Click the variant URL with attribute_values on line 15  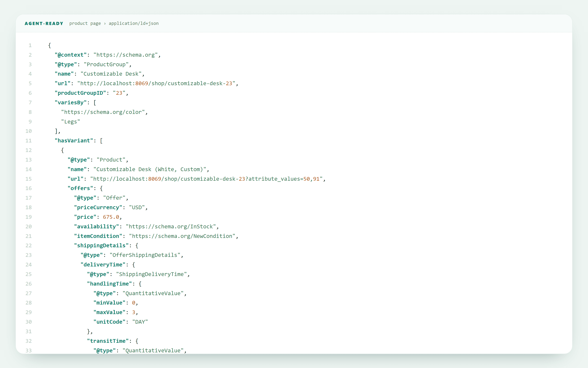(x=207, y=179)
